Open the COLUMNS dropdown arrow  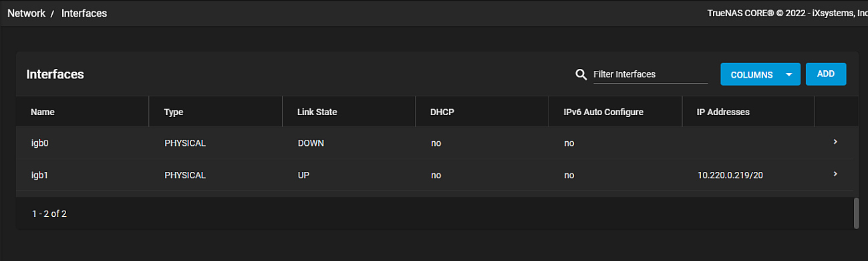click(x=789, y=74)
